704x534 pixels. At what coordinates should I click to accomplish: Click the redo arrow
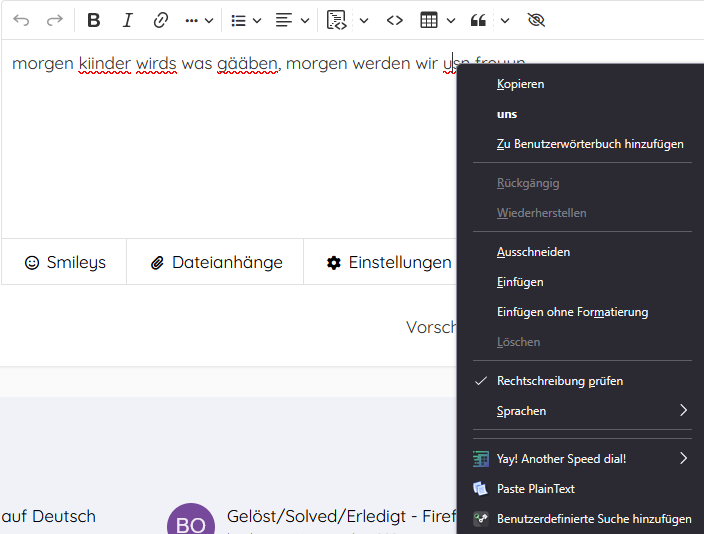tap(54, 20)
